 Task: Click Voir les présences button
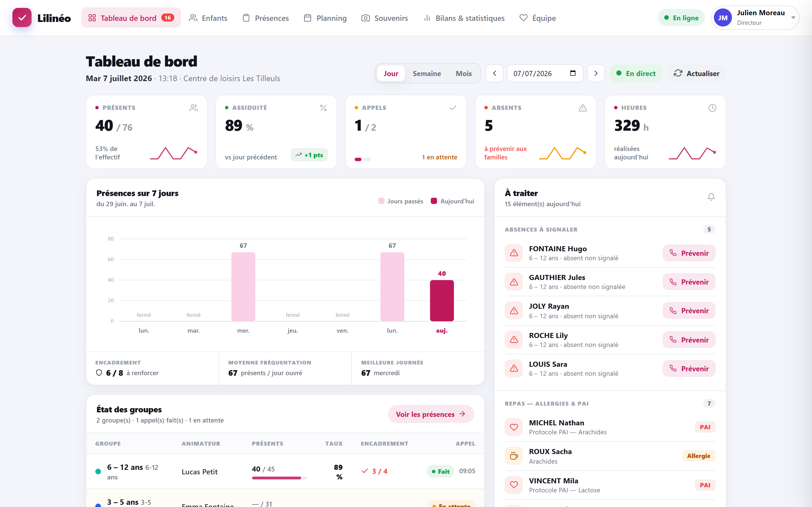pos(431,414)
